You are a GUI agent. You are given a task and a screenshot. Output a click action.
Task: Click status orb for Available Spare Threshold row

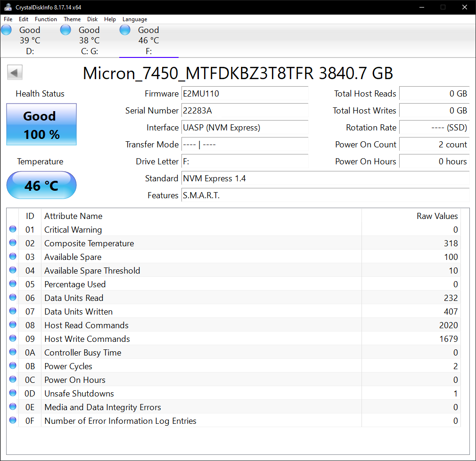click(x=13, y=270)
